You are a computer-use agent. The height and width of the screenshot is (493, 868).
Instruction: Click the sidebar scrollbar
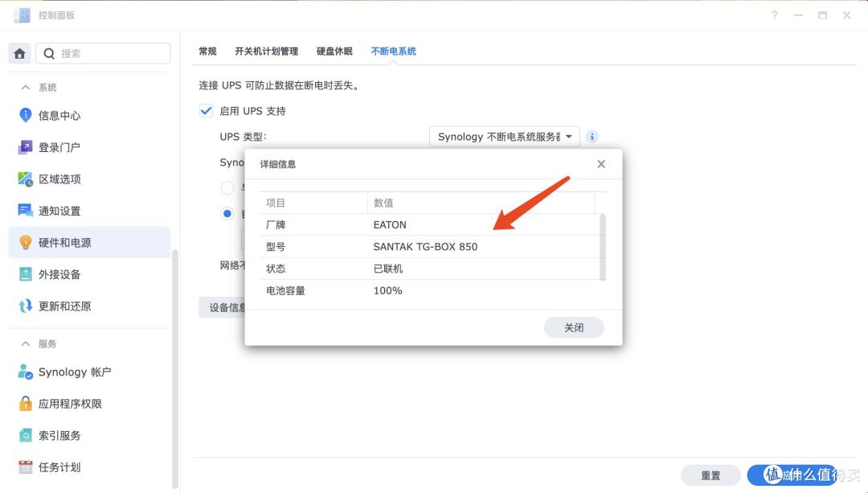[175, 368]
